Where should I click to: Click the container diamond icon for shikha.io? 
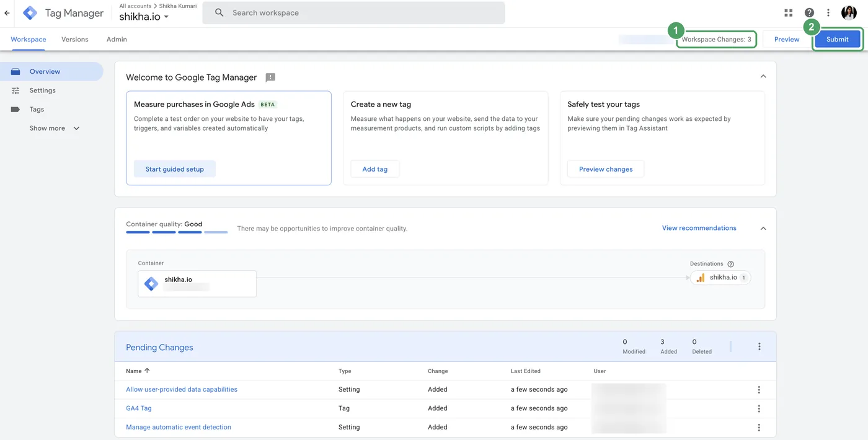pos(151,284)
